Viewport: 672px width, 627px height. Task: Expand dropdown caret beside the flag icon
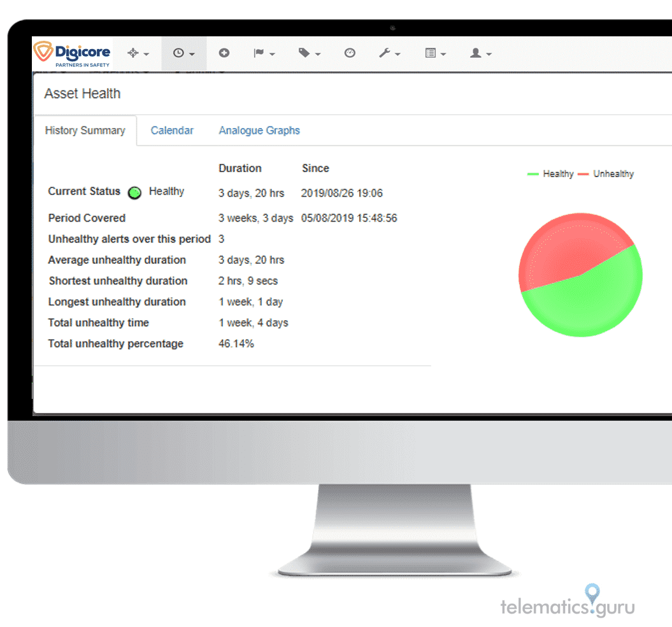click(x=273, y=54)
